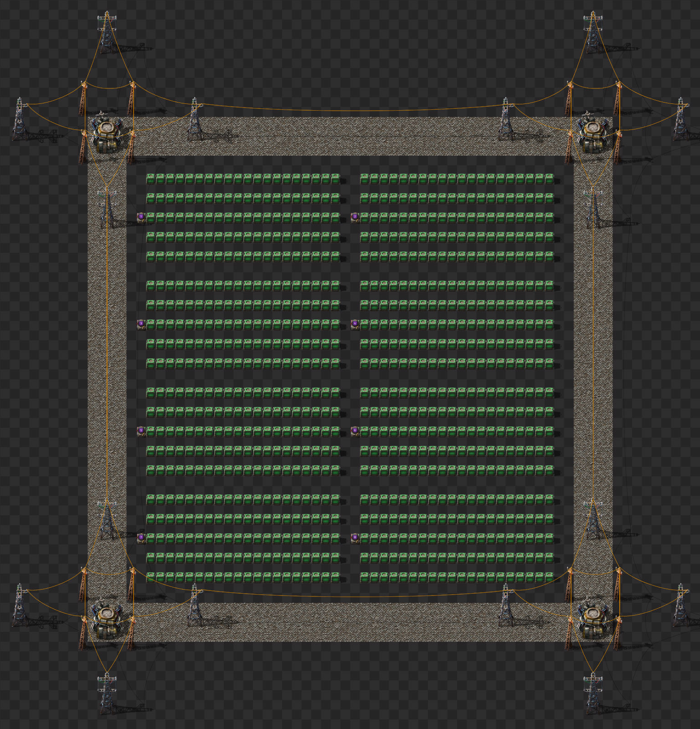Select the purple marker numbered 8

pyautogui.click(x=355, y=538)
